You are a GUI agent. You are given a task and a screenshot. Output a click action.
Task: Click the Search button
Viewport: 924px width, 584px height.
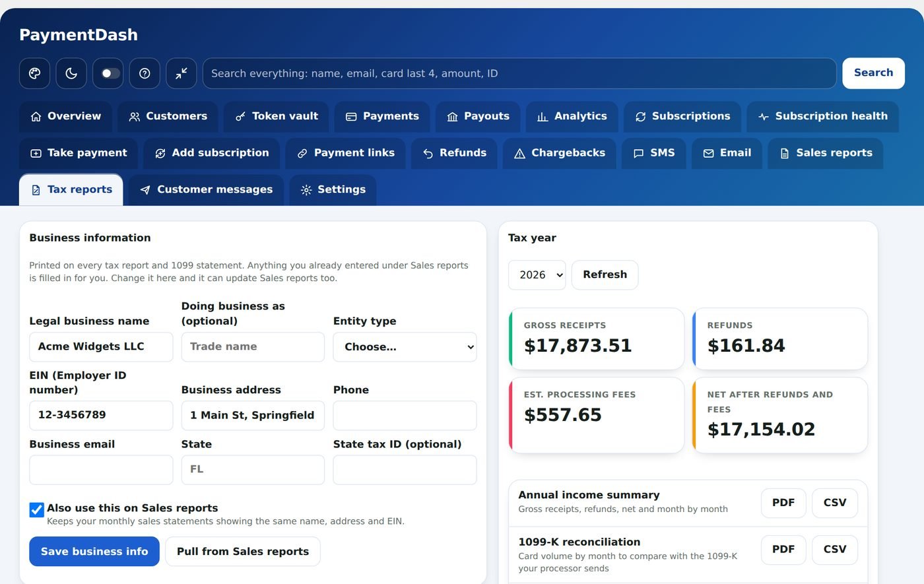[x=873, y=73]
